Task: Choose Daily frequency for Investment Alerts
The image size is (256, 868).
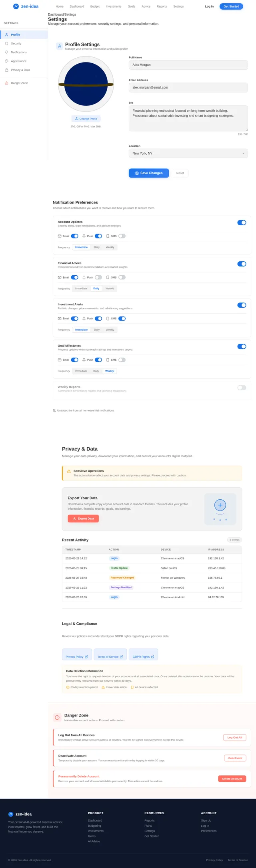Action: (97, 330)
